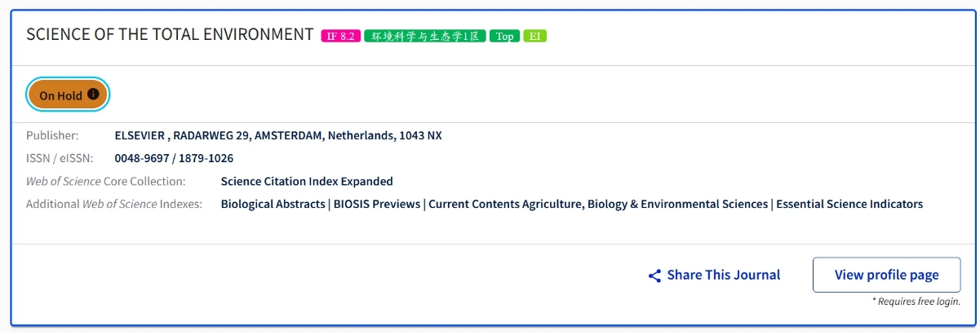Screen dimensions: 980x335
Task: Click the Requires free login note
Action: (x=916, y=302)
